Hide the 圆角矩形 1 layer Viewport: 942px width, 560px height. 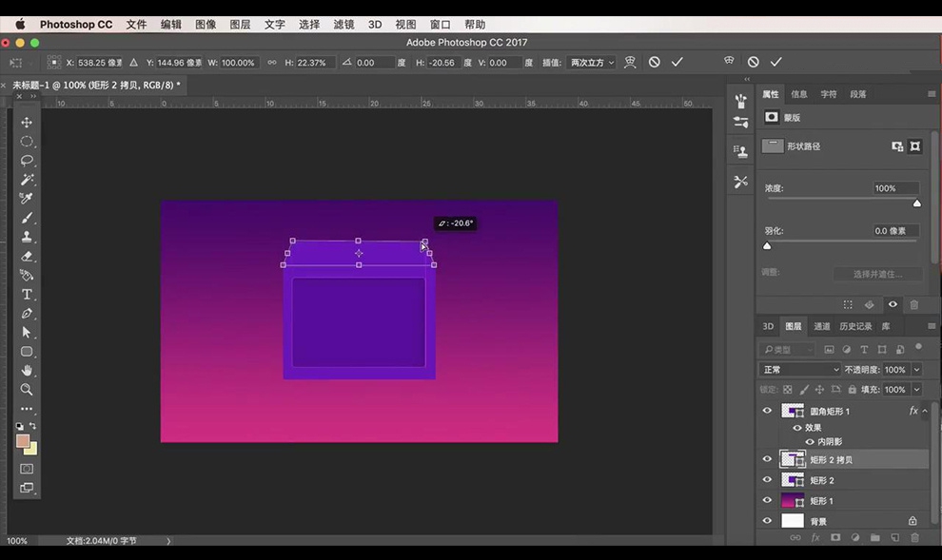click(767, 411)
